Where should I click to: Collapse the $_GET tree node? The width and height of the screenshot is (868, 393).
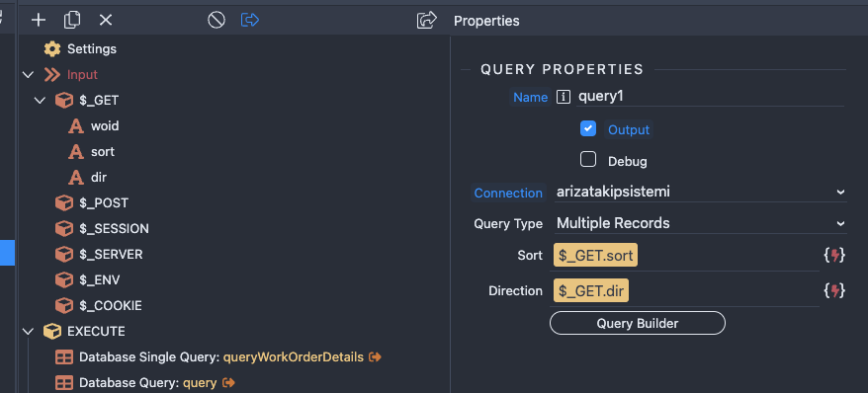click(x=40, y=101)
